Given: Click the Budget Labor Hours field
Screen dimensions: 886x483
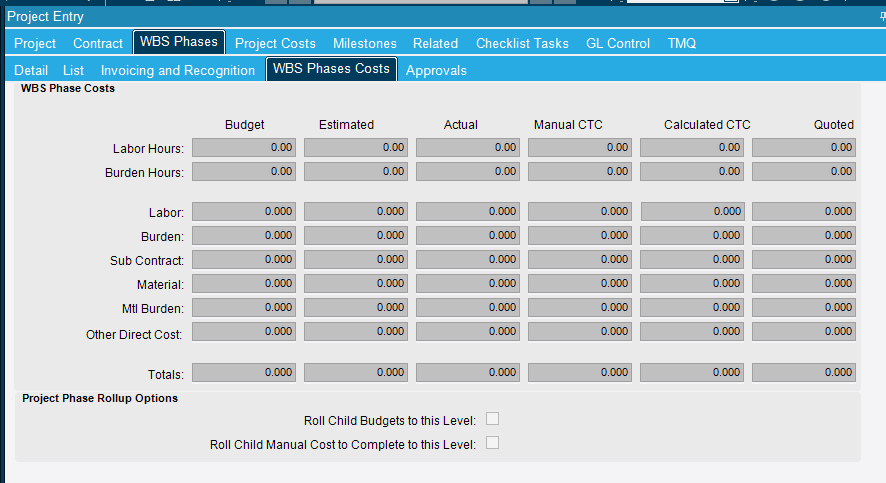Looking at the screenshot, I should [244, 147].
